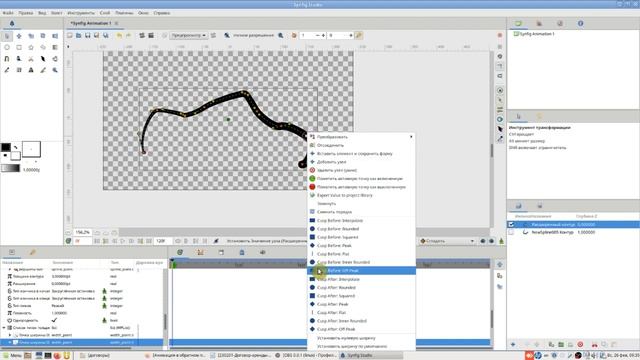Toggle checkbox of NewSpline005 outline layer
The width and height of the screenshot is (640, 360).
(511, 232)
